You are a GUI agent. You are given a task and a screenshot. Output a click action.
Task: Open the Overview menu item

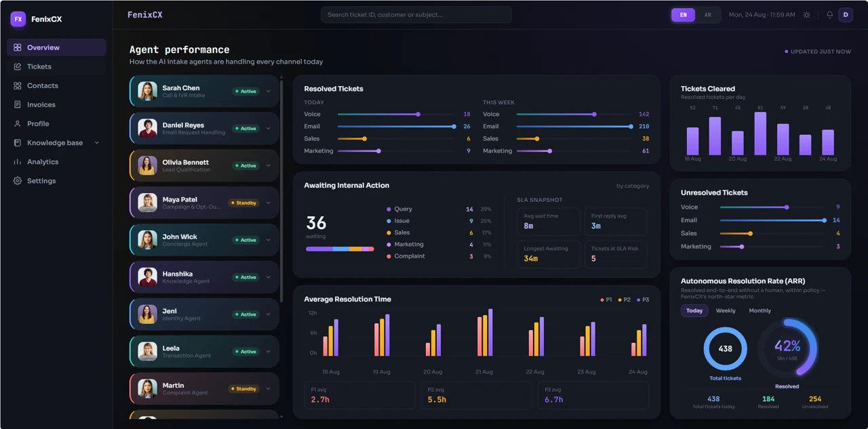[57, 47]
